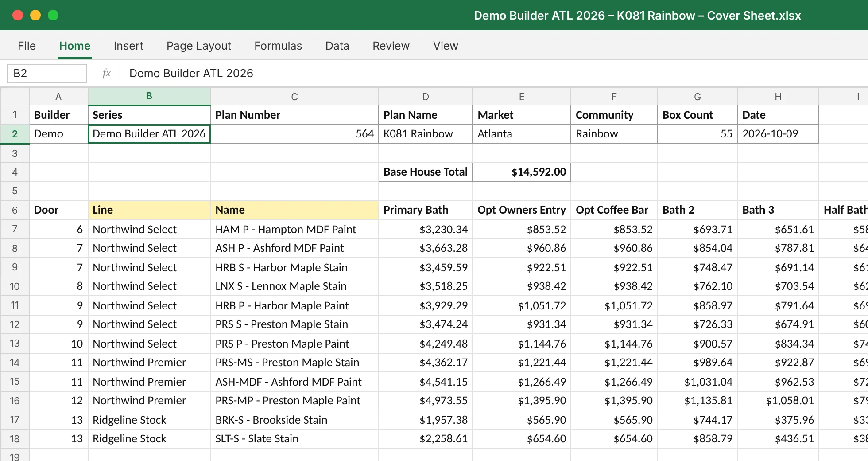
Task: Open the Page Layout tab
Action: (x=199, y=46)
